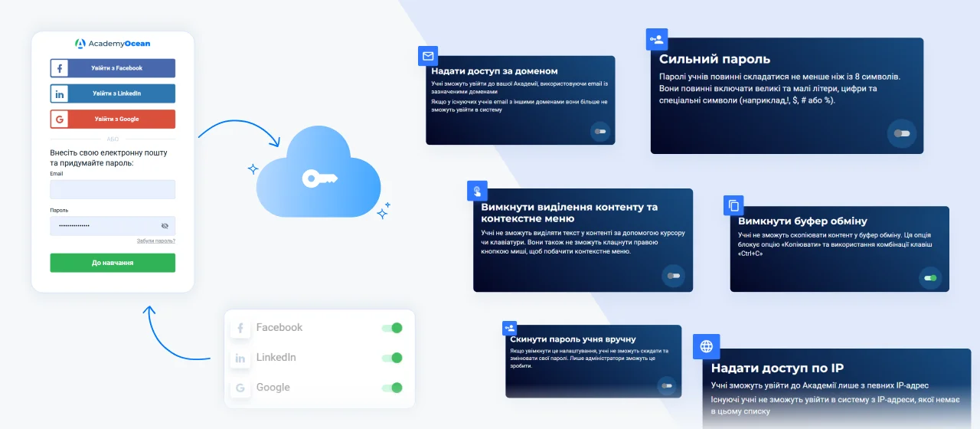Image resolution: width=980 pixels, height=429 pixels.
Task: Turn off Вимкнути буфер обміну toggle
Action: (930, 277)
